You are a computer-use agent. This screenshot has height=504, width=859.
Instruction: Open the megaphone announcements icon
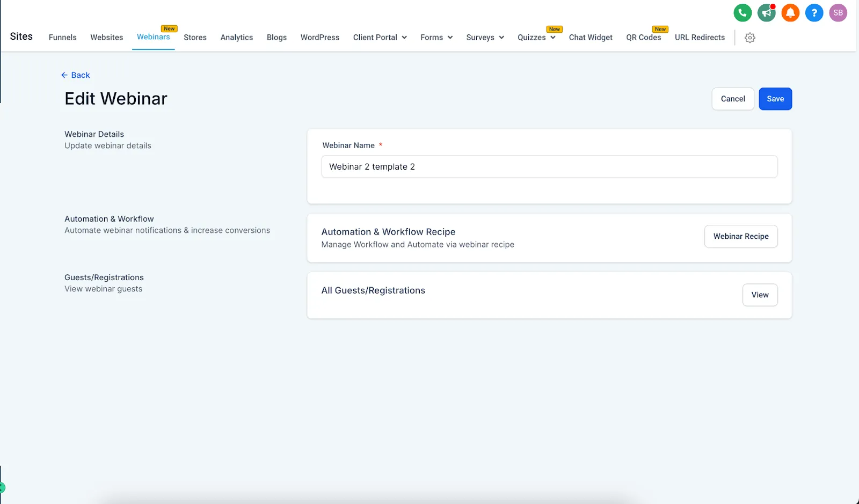[766, 13]
